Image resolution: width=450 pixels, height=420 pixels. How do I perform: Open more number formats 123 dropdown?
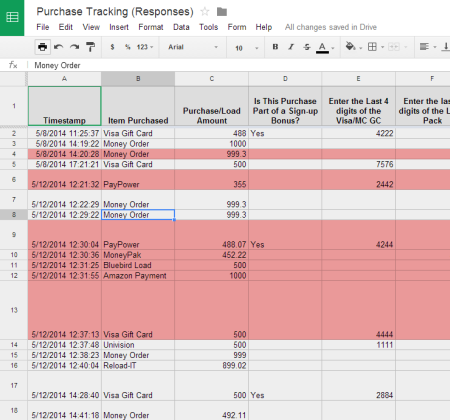click(x=145, y=47)
